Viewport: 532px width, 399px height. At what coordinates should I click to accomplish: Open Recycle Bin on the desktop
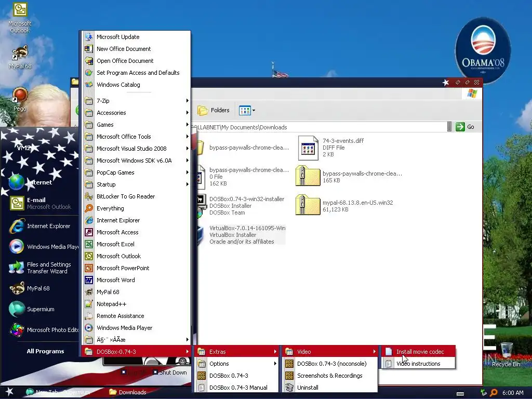pos(506,355)
